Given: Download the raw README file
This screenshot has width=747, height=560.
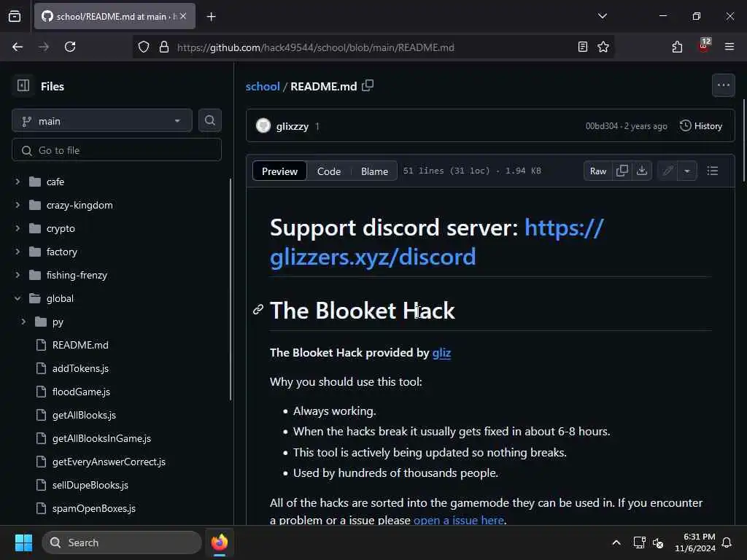Looking at the screenshot, I should coord(642,171).
